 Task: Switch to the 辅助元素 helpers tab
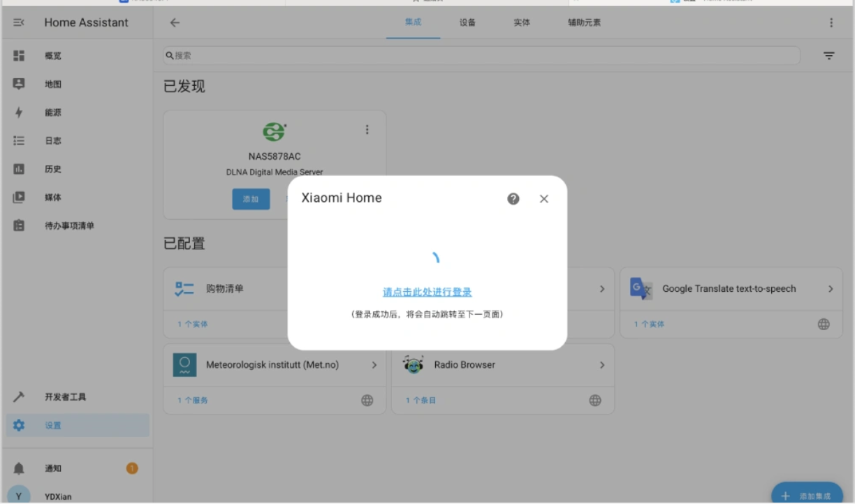[584, 22]
